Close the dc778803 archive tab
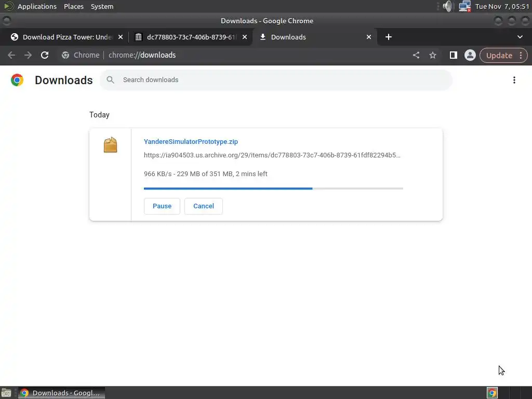The width and height of the screenshot is (532, 399). click(245, 37)
